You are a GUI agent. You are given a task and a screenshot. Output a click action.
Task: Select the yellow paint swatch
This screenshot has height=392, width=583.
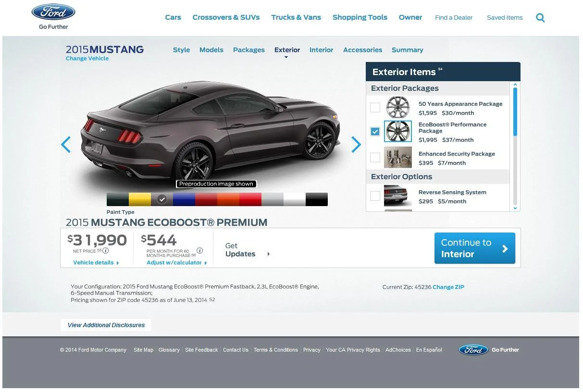[140, 199]
